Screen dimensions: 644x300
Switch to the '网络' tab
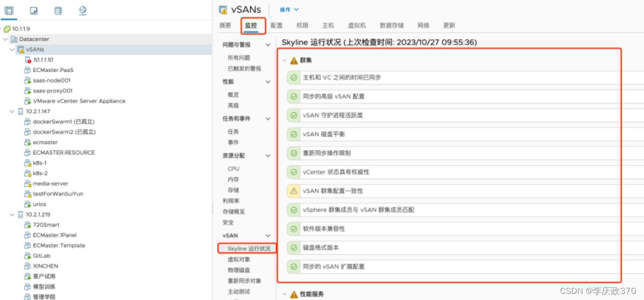pos(424,26)
